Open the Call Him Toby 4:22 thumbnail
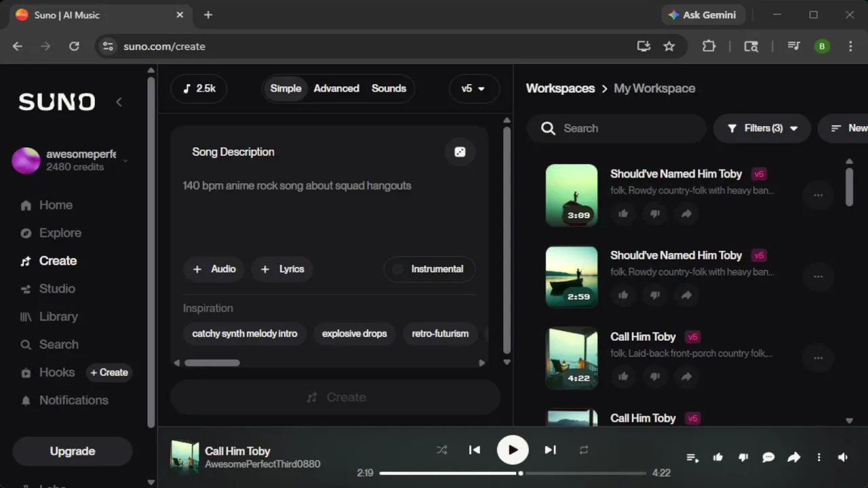868x488 pixels. (572, 359)
